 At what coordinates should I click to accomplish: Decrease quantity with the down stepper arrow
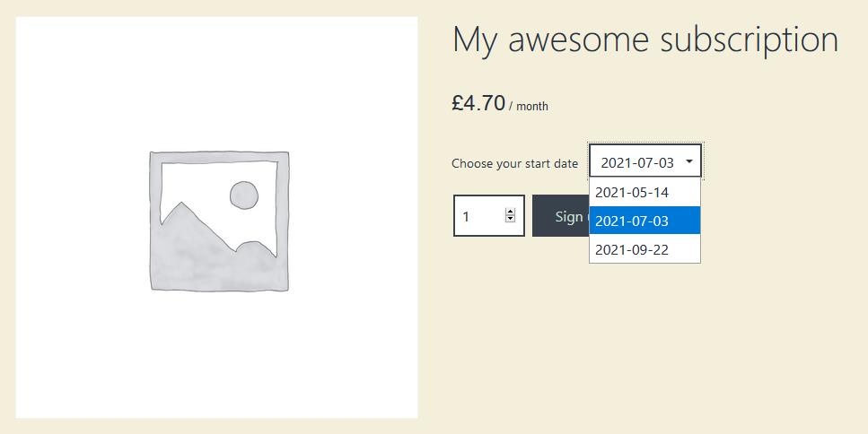click(x=511, y=219)
